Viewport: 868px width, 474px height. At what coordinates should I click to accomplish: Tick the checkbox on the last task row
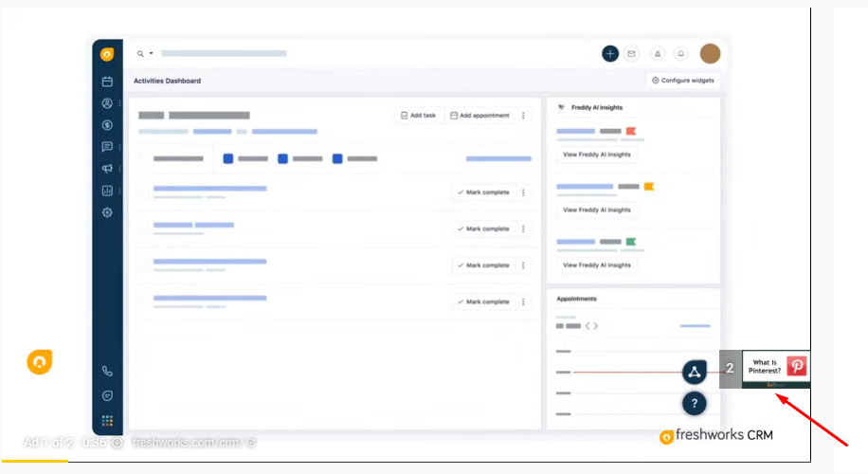144,302
